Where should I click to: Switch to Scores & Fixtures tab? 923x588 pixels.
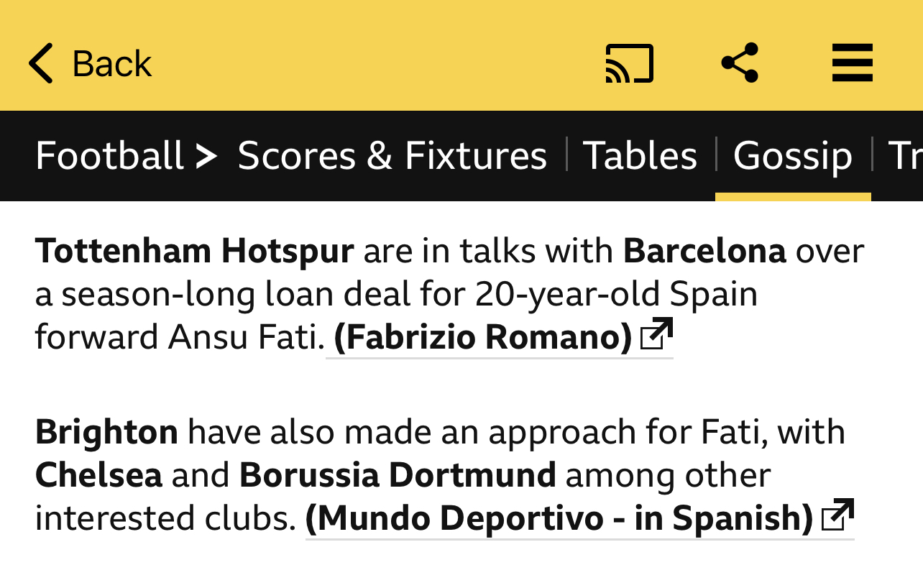(x=392, y=156)
